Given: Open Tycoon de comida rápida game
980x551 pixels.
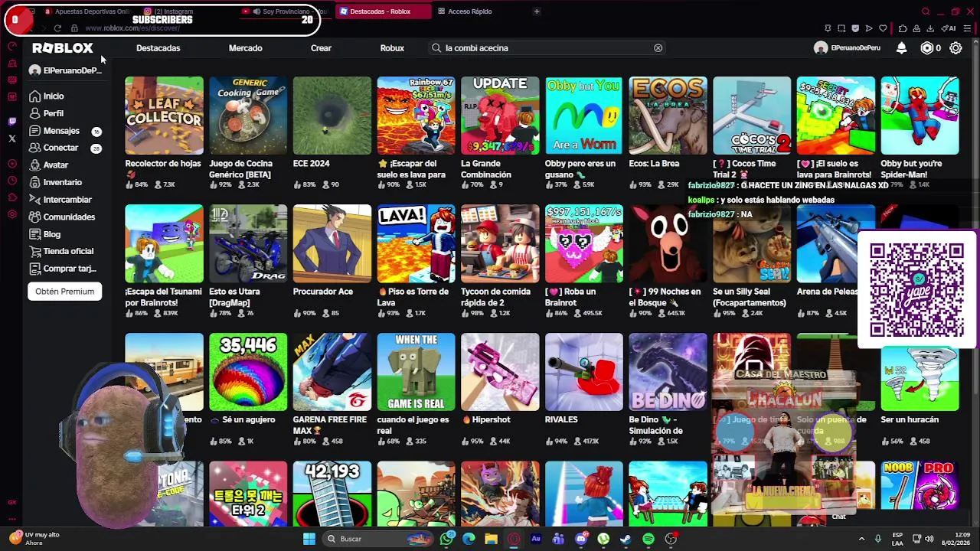Looking at the screenshot, I should pyautogui.click(x=500, y=243).
